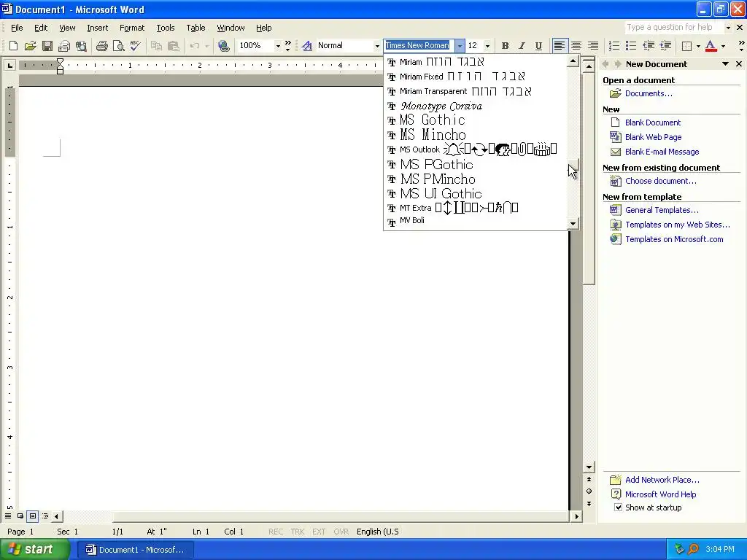Open the font size dropdown
The width and height of the screenshot is (747, 560).
tap(487, 46)
